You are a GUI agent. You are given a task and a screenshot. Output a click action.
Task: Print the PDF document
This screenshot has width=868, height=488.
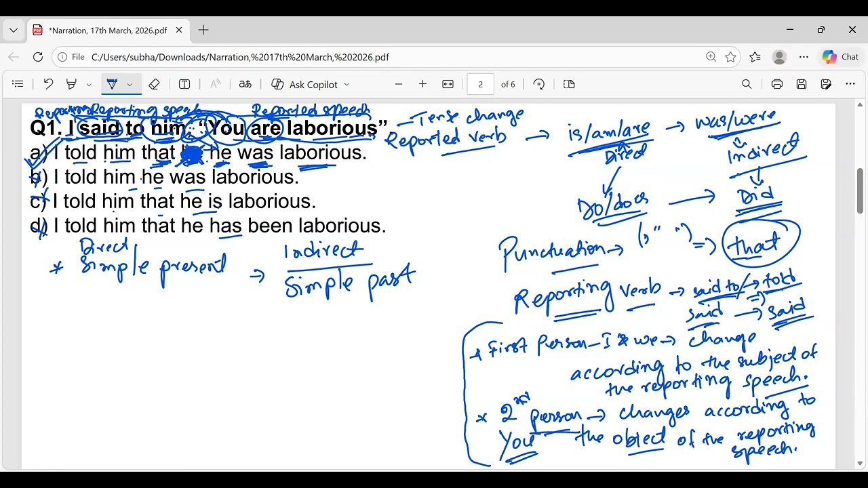[777, 84]
